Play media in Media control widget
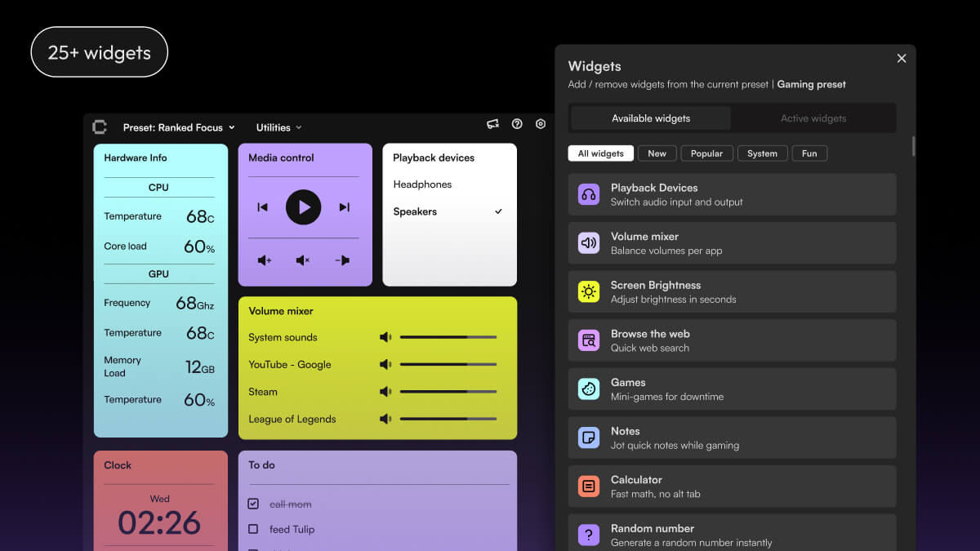This screenshot has width=980, height=551. coord(304,207)
